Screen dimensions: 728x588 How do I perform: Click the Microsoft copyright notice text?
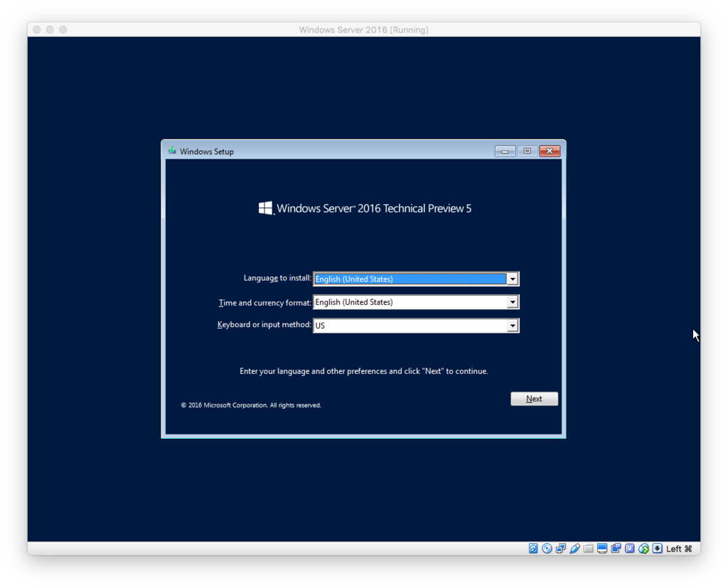click(251, 405)
